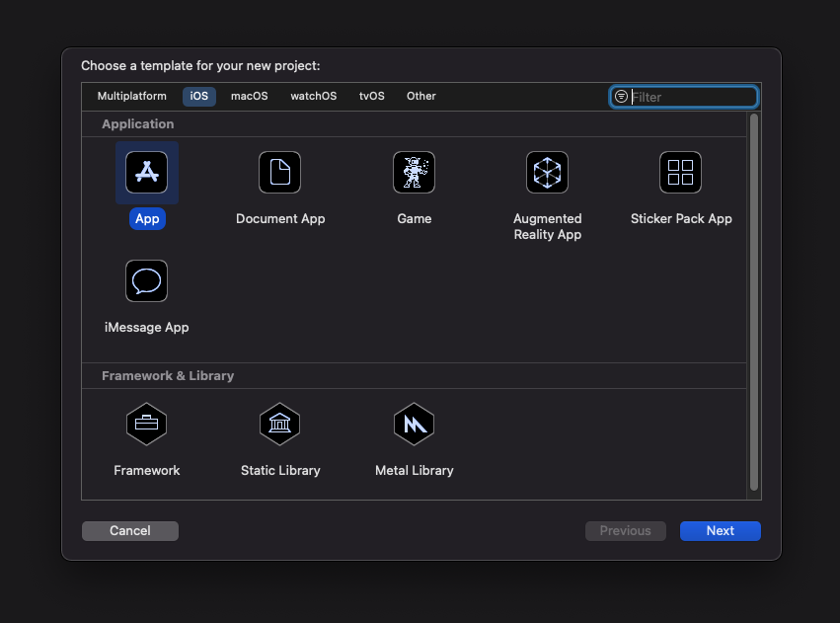Show the tvOS templates tab

pyautogui.click(x=372, y=96)
